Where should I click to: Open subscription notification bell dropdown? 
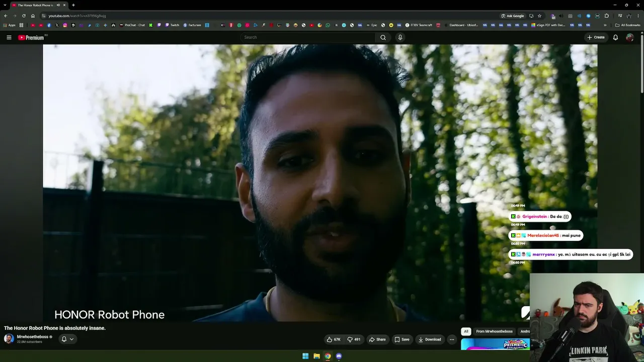coord(67,339)
